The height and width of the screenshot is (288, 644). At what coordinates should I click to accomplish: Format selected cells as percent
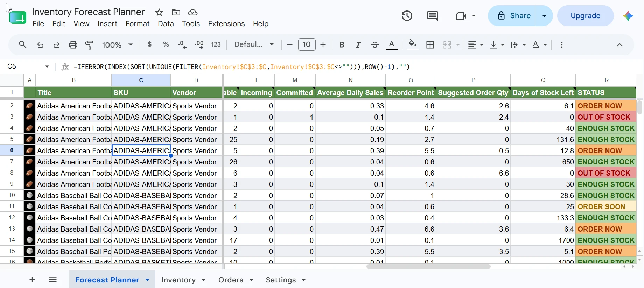pos(166,44)
